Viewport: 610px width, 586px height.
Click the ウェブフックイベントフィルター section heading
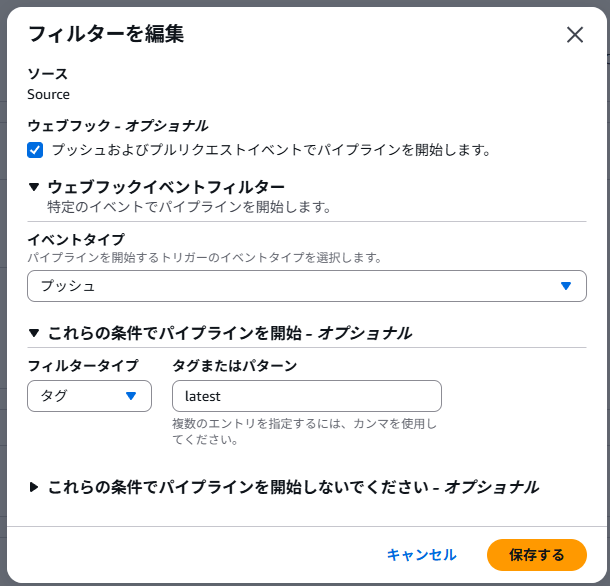tap(166, 187)
